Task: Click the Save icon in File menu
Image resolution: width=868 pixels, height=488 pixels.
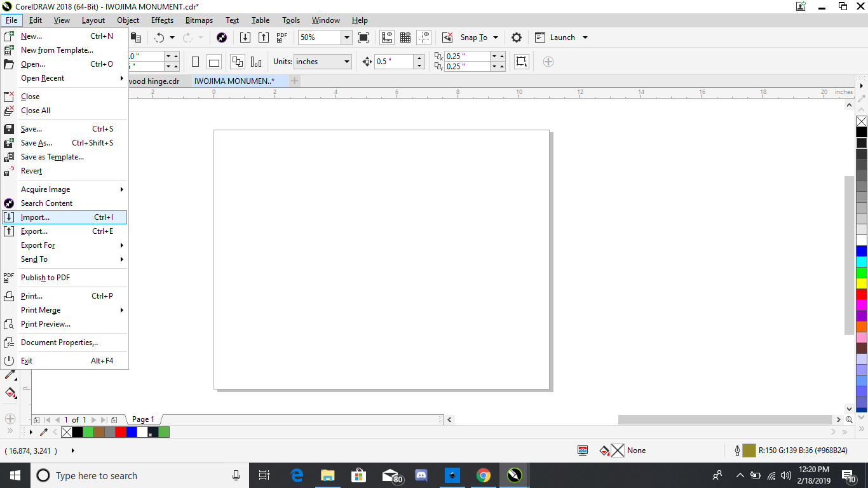Action: click(x=9, y=129)
